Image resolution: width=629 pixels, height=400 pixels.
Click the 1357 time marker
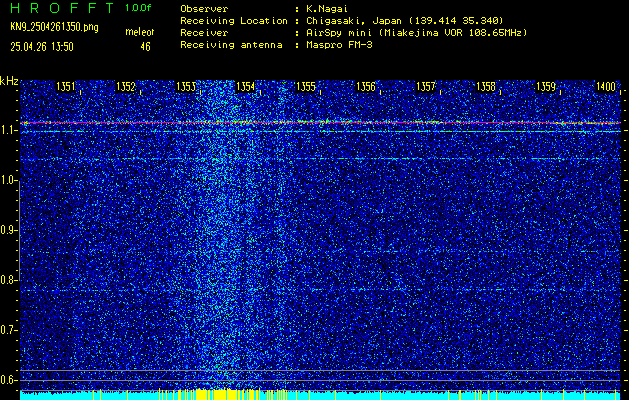426,87
